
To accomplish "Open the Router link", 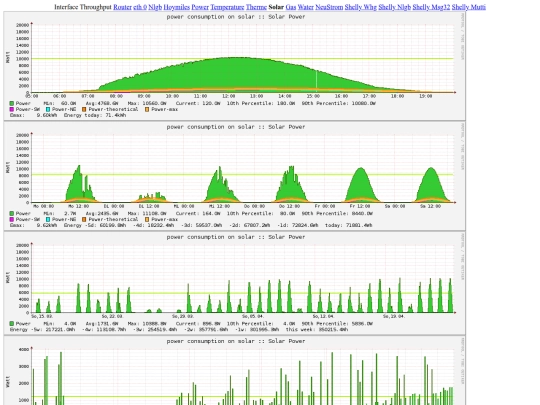I will 122,7.
